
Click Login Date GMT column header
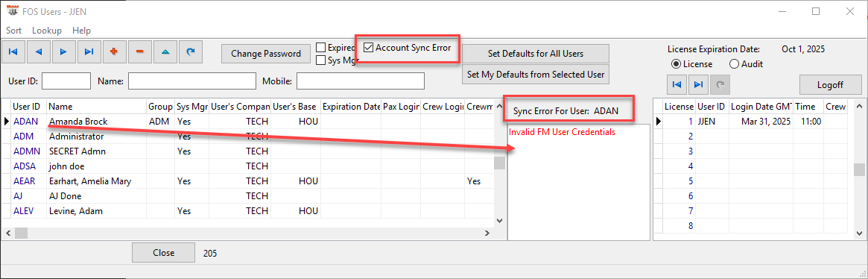click(x=761, y=106)
